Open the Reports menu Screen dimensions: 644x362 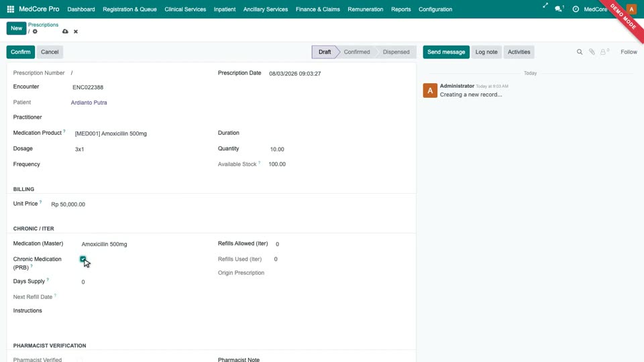point(401,9)
